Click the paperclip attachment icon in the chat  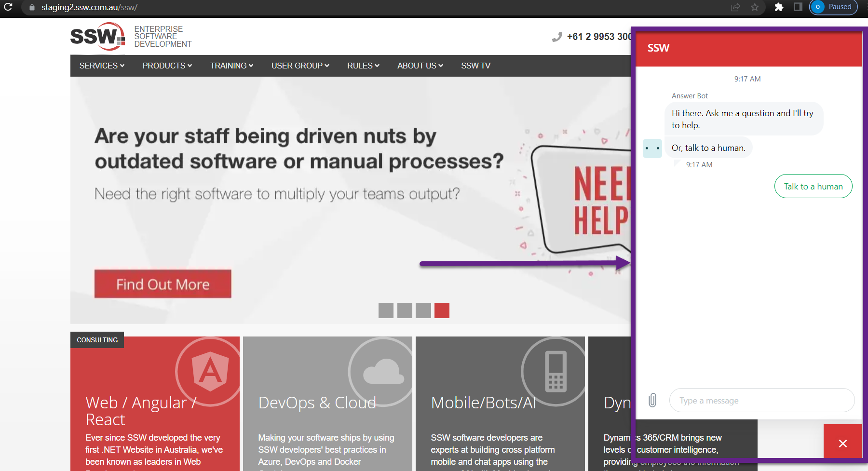coord(652,400)
